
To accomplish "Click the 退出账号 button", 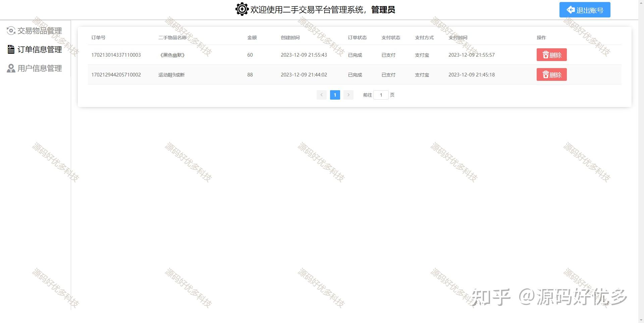I will tap(585, 10).
